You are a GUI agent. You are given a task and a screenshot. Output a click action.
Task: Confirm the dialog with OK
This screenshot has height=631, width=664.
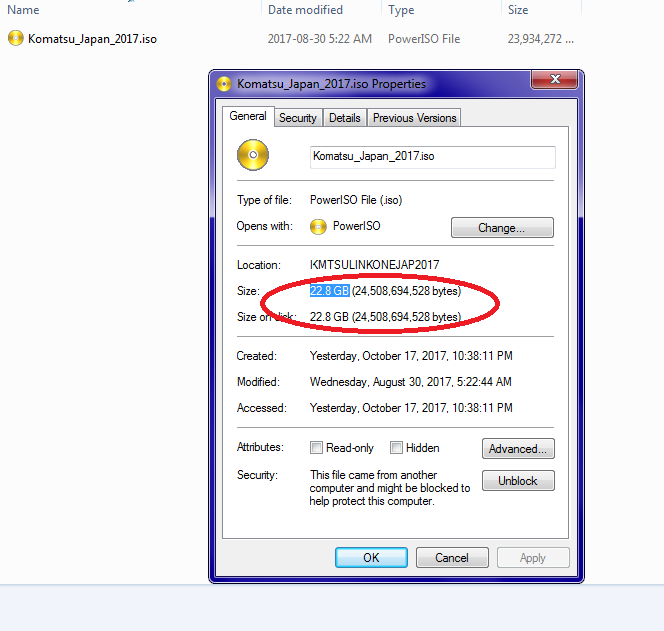371,558
